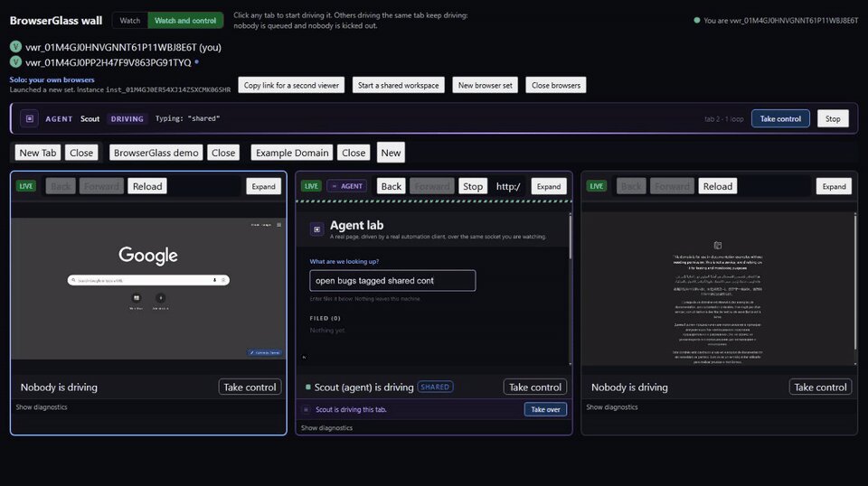
Task: Take control of Example Domain tab
Action: (820, 387)
